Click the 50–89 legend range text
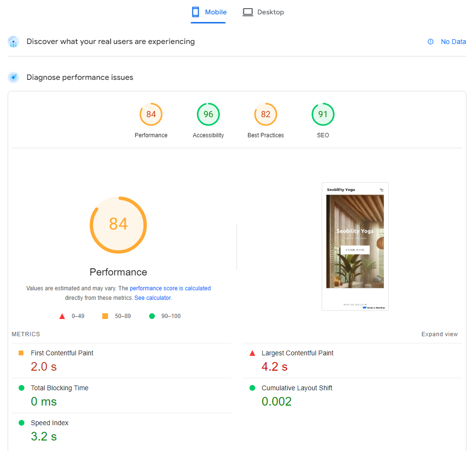Image resolution: width=476 pixels, height=451 pixels. coord(123,316)
